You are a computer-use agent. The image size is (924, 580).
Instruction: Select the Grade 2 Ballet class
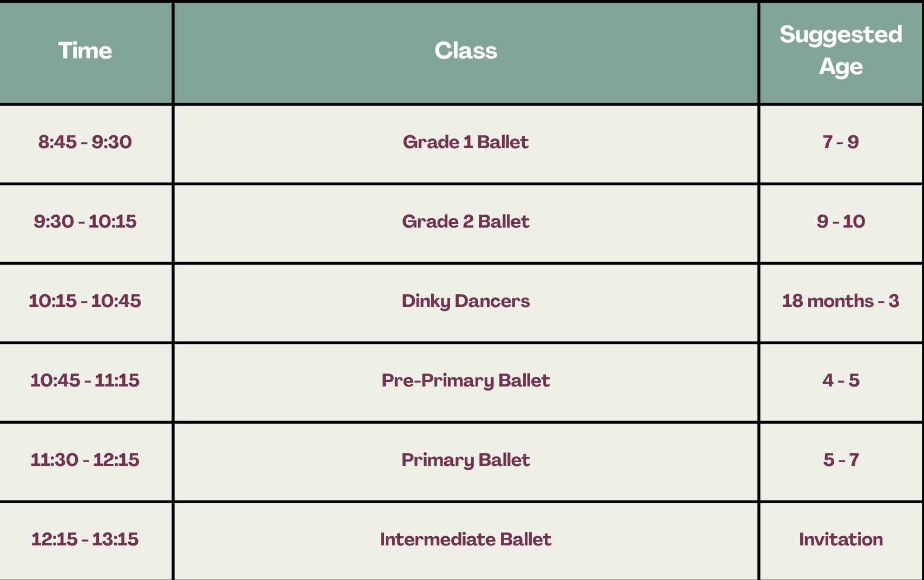pos(466,222)
